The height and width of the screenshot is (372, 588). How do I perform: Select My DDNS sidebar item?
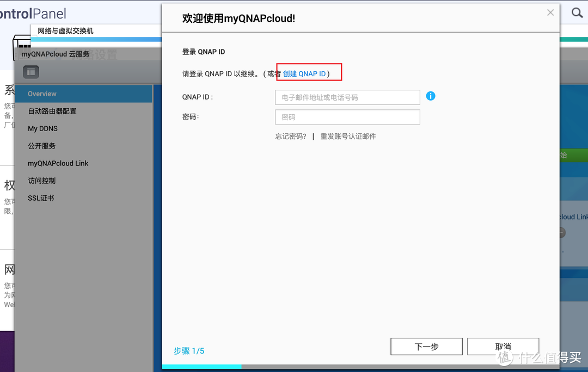tap(43, 128)
